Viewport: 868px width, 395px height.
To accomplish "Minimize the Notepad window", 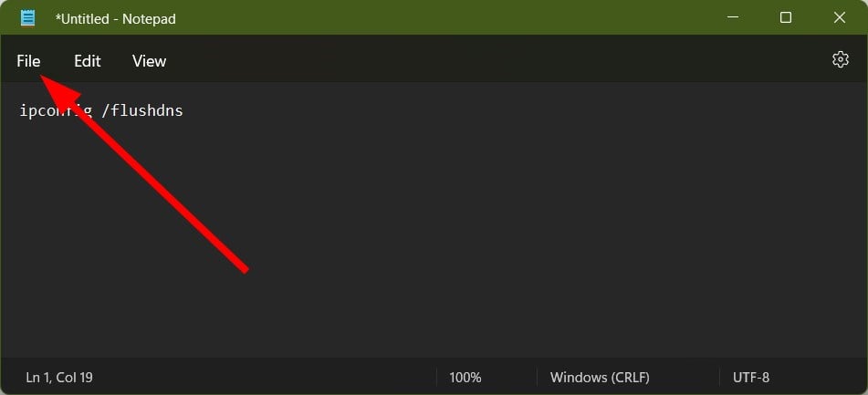I will point(732,17).
